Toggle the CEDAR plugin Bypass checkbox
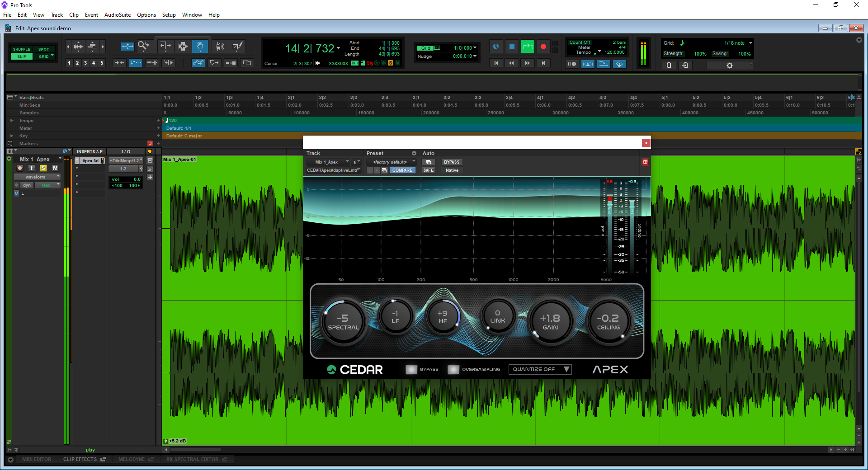Image resolution: width=868 pixels, height=470 pixels. (411, 369)
